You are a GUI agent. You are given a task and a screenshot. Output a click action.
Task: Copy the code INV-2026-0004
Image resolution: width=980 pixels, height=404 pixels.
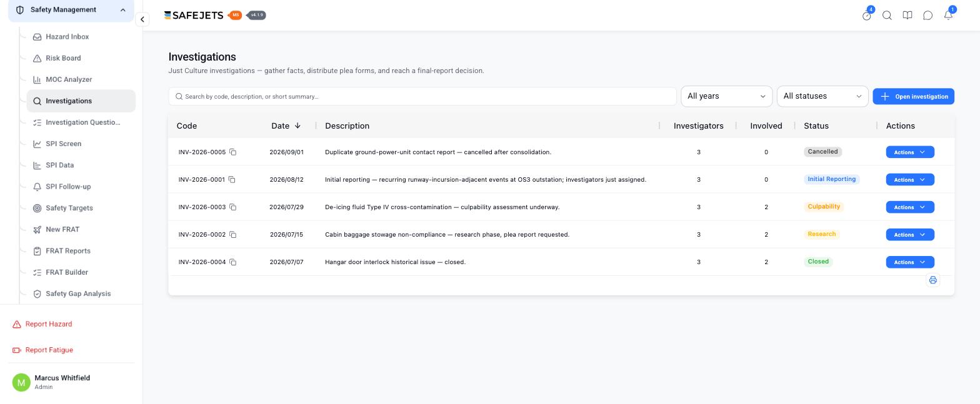(x=232, y=262)
